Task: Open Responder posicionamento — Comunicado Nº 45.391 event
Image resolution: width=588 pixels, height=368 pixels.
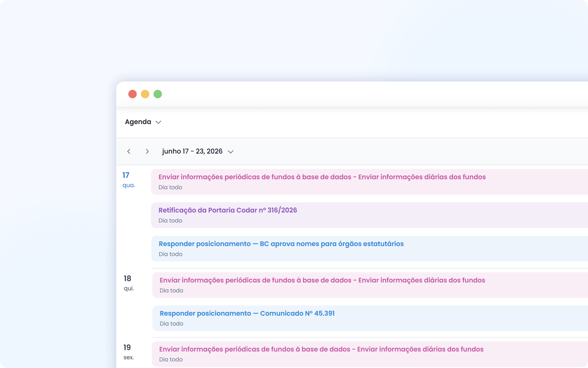Action: point(370,318)
